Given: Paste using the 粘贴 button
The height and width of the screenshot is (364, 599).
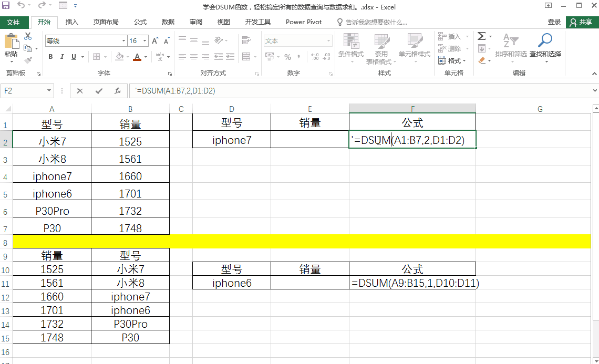Looking at the screenshot, I should [x=11, y=46].
